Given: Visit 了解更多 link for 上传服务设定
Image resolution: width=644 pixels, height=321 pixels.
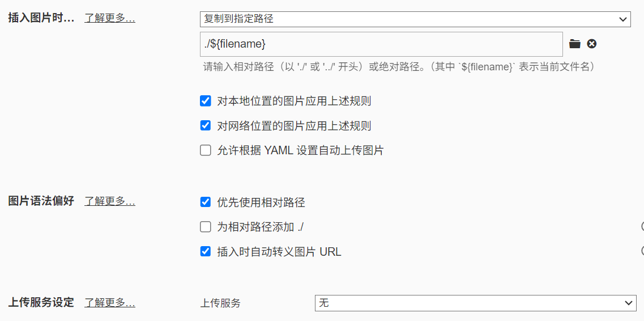Looking at the screenshot, I should click(110, 303).
